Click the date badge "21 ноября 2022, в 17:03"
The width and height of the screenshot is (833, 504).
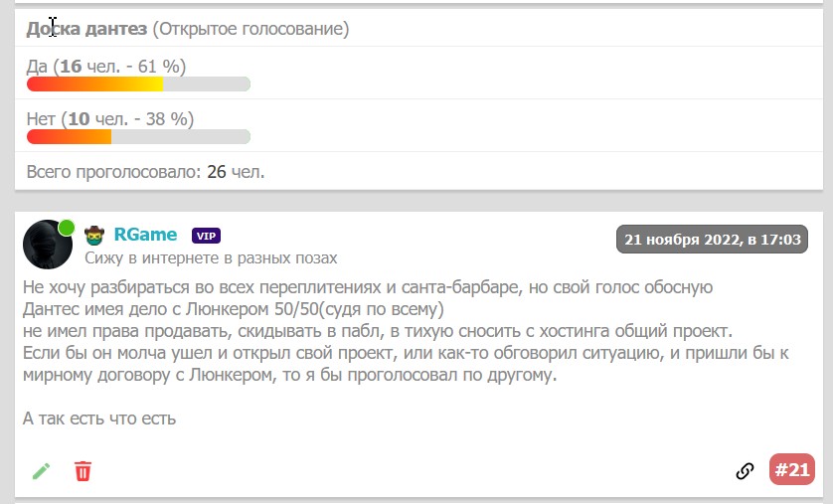[713, 240]
